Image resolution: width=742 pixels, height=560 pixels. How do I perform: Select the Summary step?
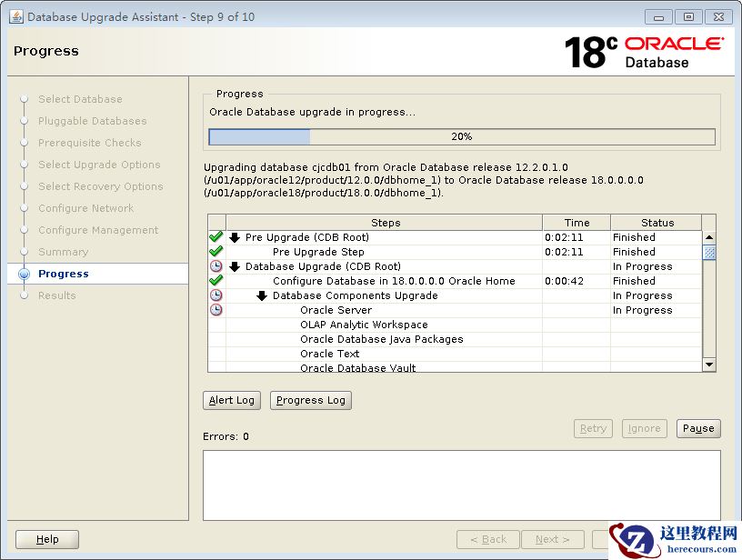pyautogui.click(x=64, y=252)
